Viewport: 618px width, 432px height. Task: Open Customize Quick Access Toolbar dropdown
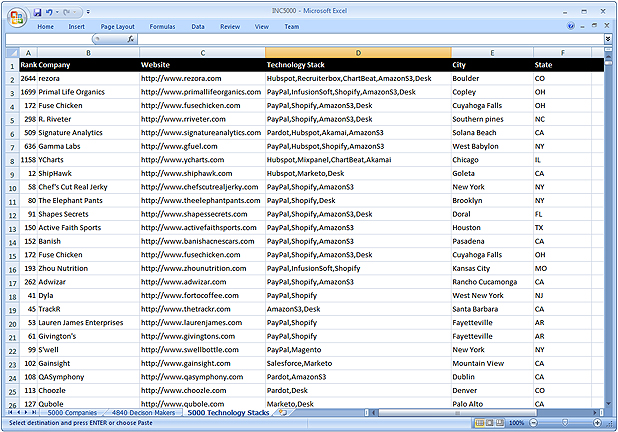pos(88,12)
